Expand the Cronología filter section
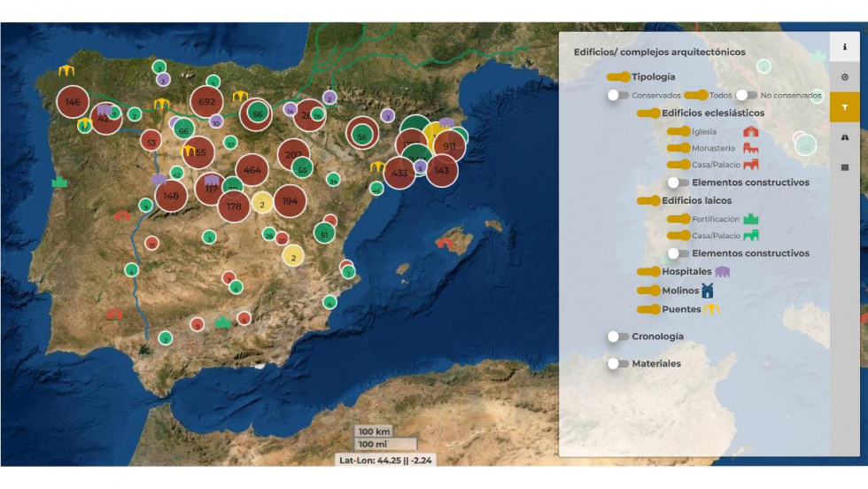 coord(617,337)
